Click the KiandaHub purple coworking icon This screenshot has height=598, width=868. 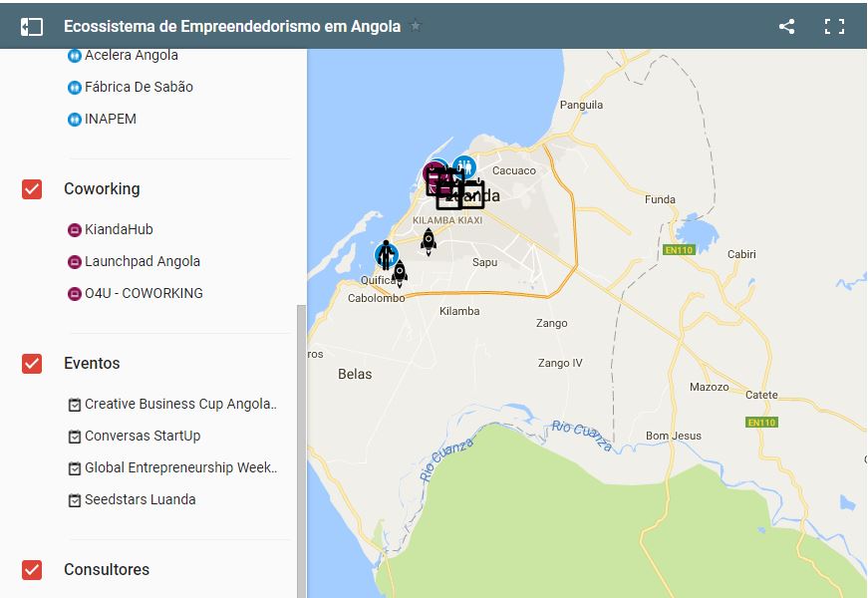(74, 230)
